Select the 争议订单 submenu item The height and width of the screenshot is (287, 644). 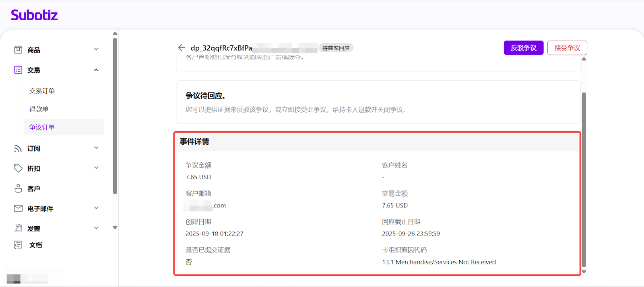click(42, 127)
